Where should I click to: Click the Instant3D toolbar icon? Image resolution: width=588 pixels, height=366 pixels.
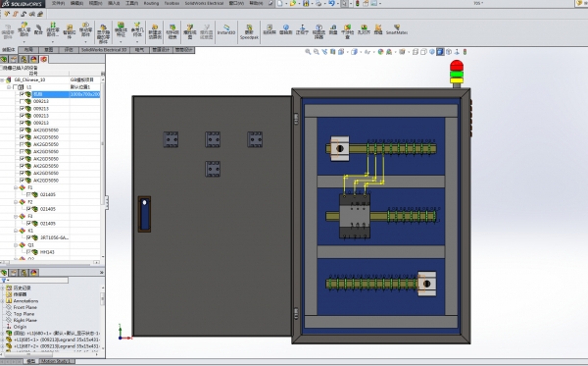(226, 29)
